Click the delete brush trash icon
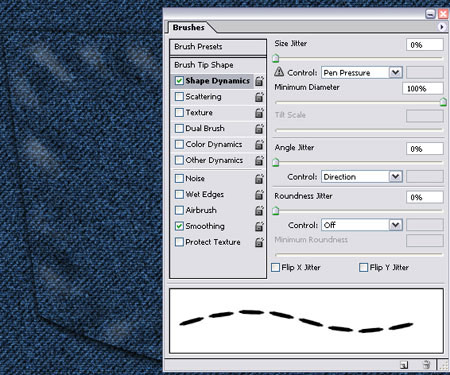This screenshot has height=375, width=450. (426, 365)
